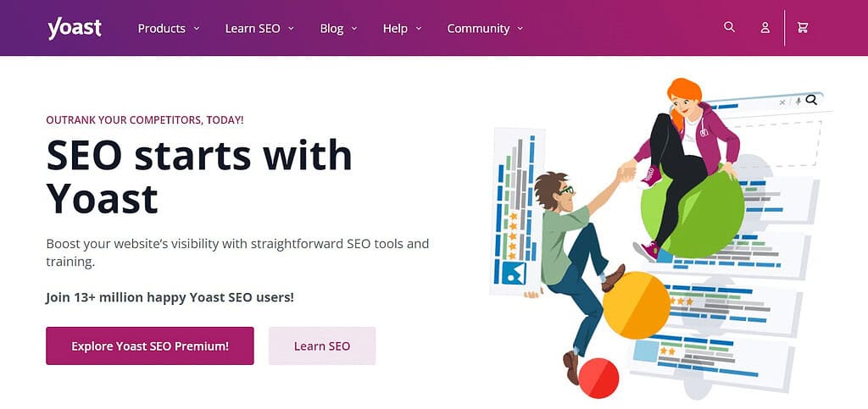Click 'Join 13+ million happy Yoast SEO users!' text
Image resolution: width=868 pixels, height=409 pixels.
pyautogui.click(x=170, y=297)
